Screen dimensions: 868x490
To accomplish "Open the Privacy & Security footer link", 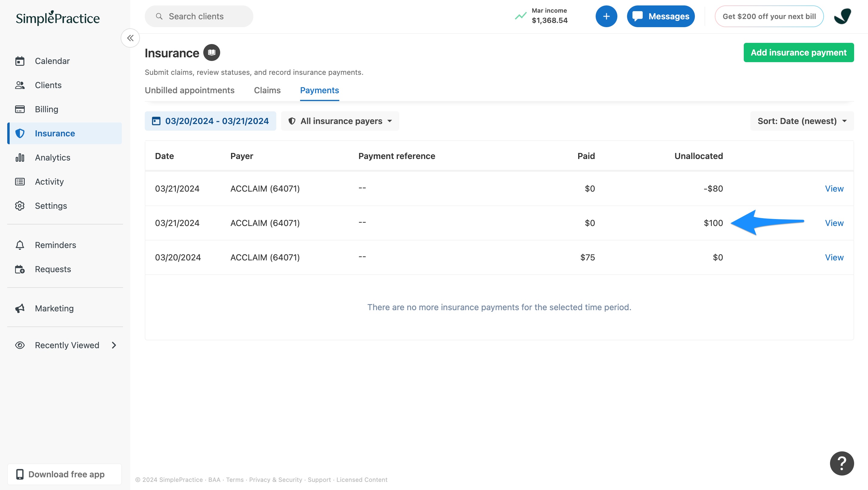I will [x=275, y=479].
